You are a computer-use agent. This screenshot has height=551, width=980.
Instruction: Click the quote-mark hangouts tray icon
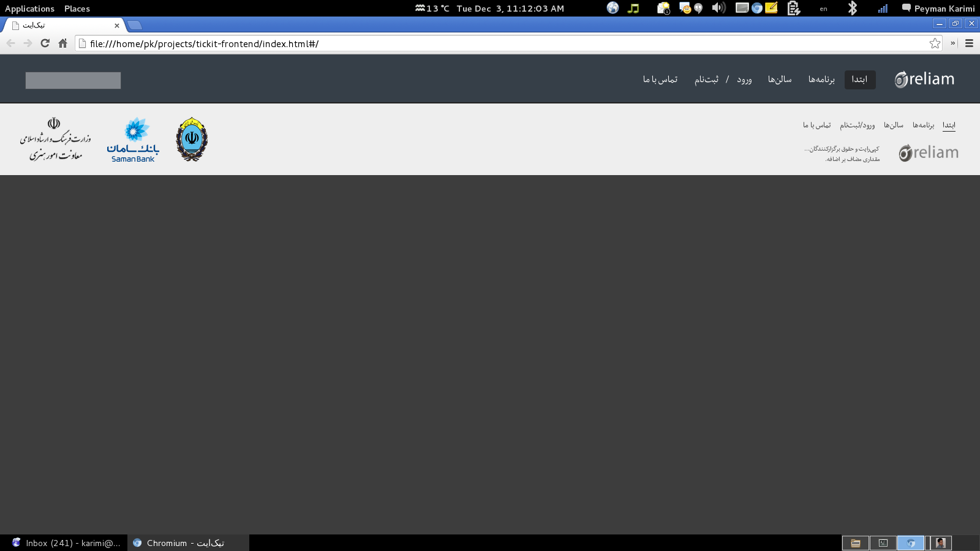698,8
